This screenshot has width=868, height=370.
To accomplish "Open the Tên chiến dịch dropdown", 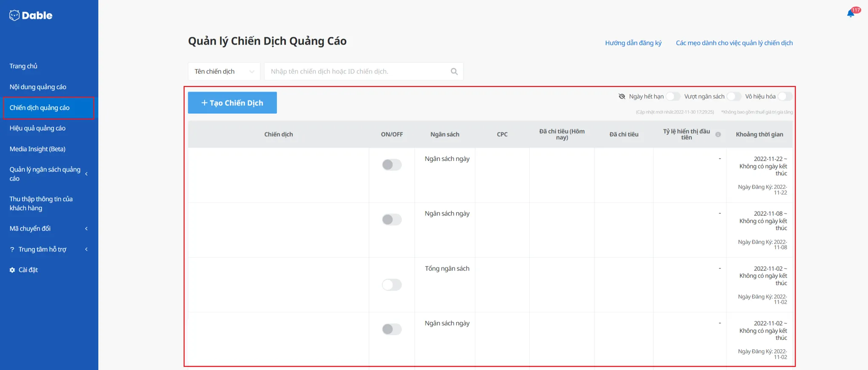I will pyautogui.click(x=224, y=72).
